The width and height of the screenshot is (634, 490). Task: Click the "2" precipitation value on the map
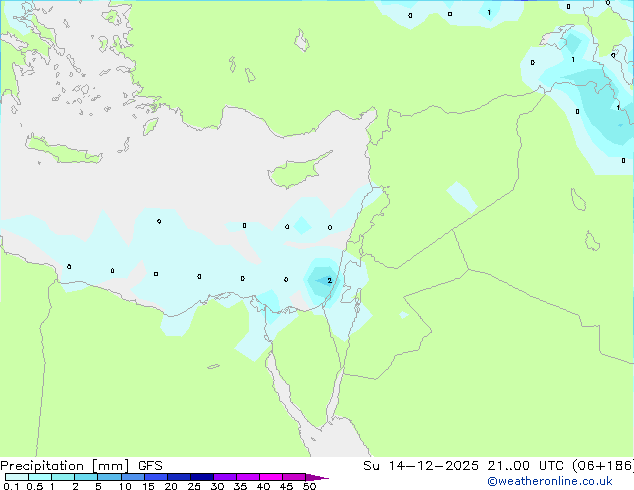click(x=330, y=281)
